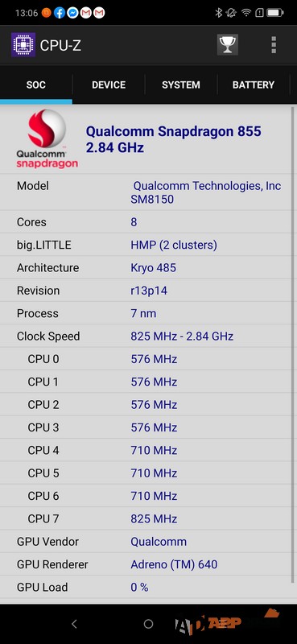Select the SOC tab
Screen dimensions: 297x644
(36, 85)
